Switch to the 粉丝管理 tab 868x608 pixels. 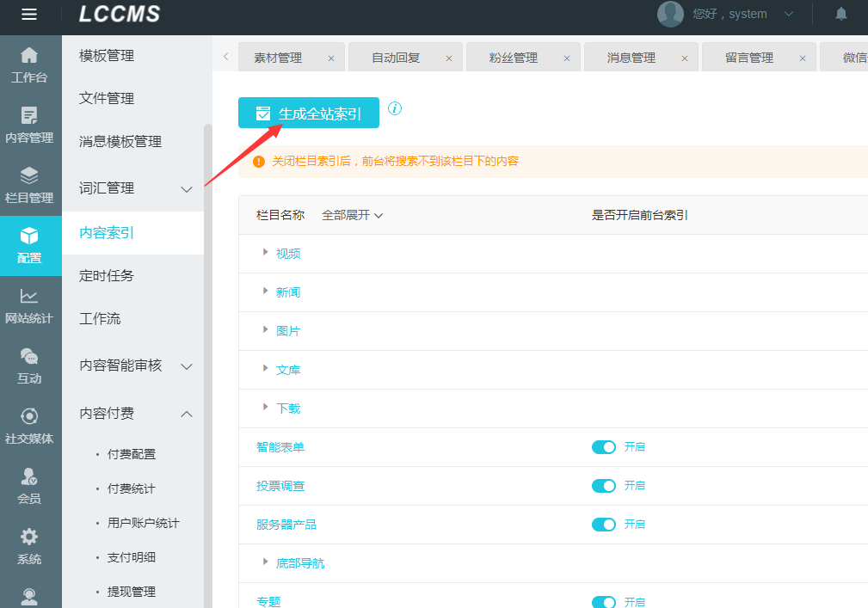pos(514,58)
